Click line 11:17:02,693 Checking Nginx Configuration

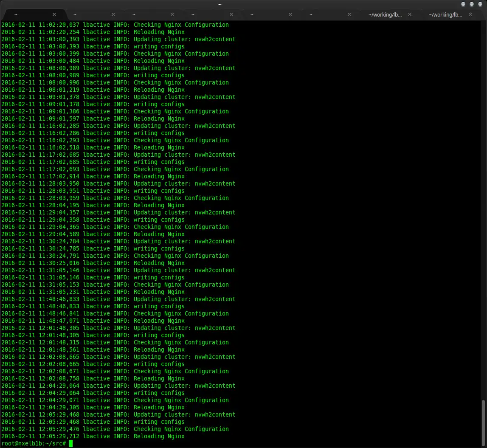[115, 169]
